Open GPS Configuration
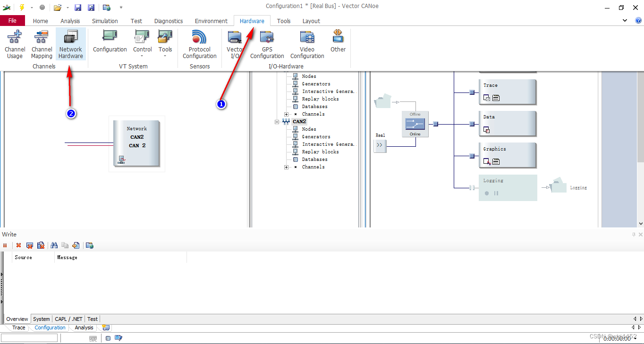 [x=267, y=44]
